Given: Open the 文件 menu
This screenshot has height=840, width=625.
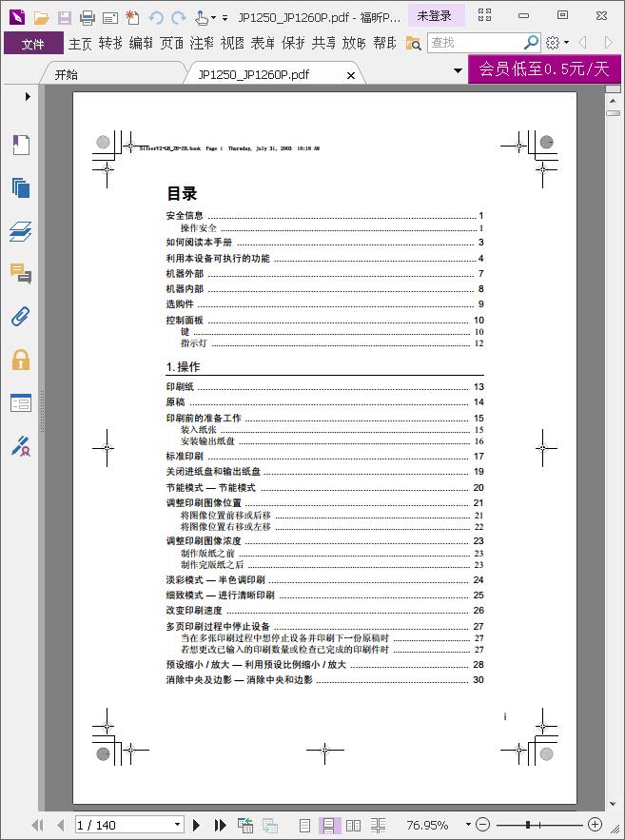Looking at the screenshot, I should pos(33,44).
